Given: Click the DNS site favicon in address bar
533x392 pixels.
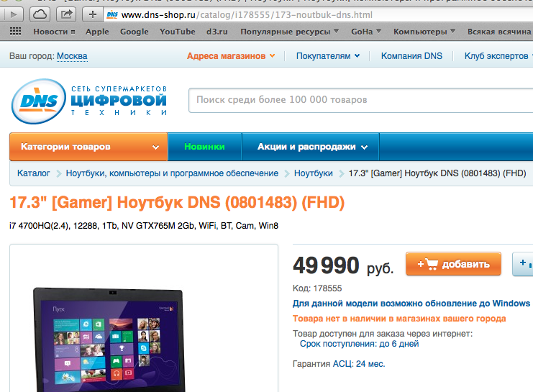Looking at the screenshot, I should tap(112, 14).
